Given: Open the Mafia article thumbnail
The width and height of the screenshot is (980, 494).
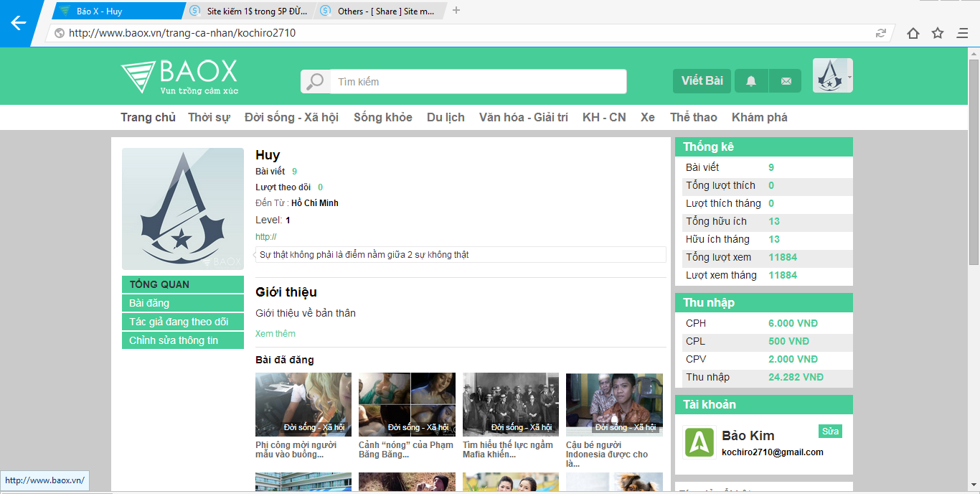Looking at the screenshot, I should click(510, 404).
